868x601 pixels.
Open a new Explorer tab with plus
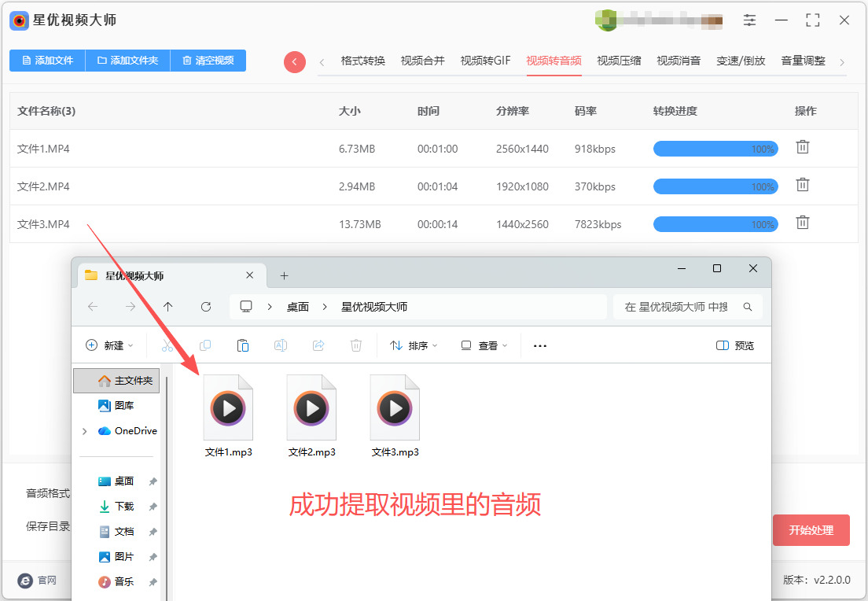tap(284, 276)
